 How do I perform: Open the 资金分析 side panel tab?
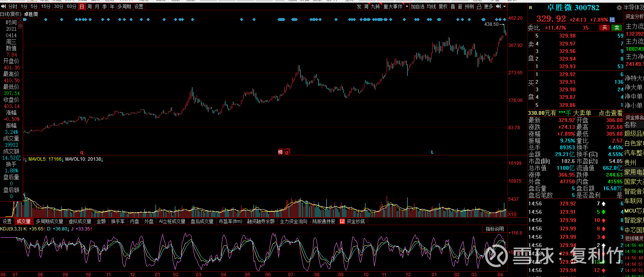(634, 16)
